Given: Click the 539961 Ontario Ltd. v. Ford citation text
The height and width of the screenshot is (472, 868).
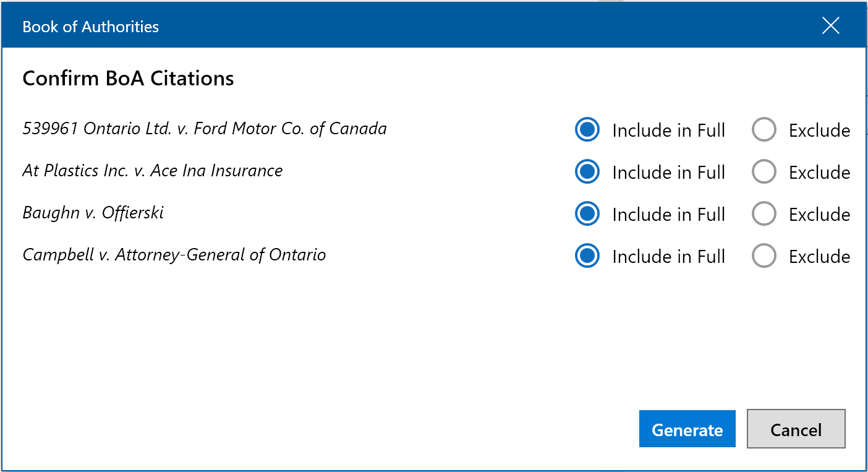Looking at the screenshot, I should pyautogui.click(x=205, y=129).
